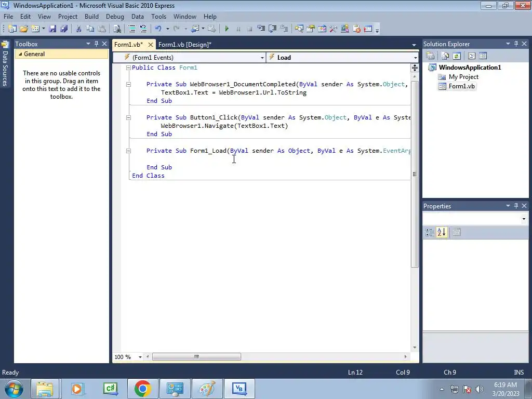Click the vertical scrollbar in code editor
Viewport: 532px width, 399px height.
pyautogui.click(x=415, y=174)
